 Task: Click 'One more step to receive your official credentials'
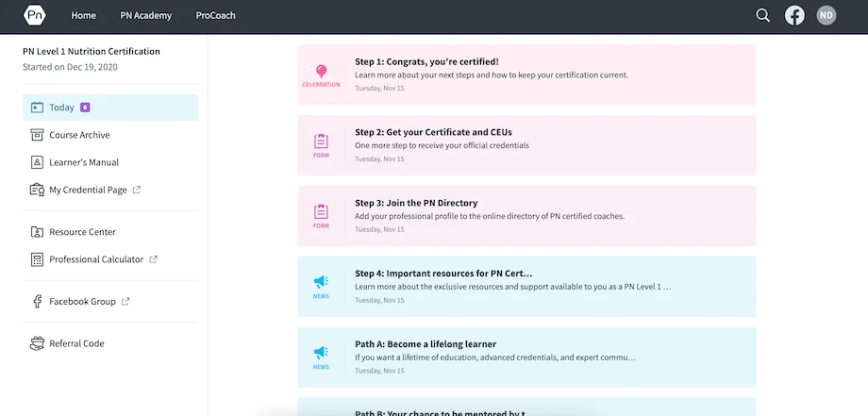(442, 145)
